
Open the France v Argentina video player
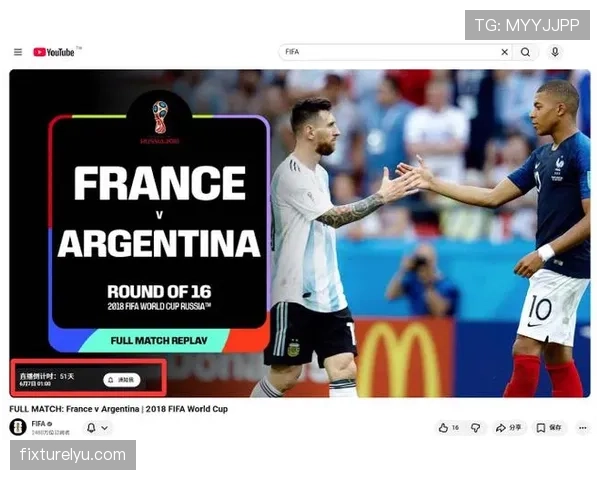tap(300, 233)
